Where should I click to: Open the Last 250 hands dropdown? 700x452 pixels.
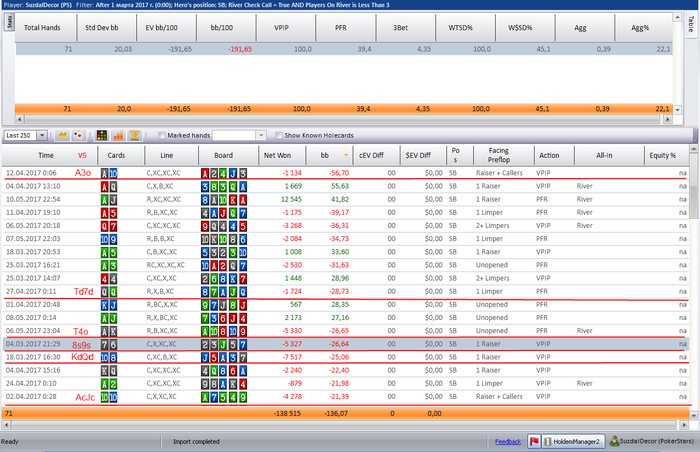pyautogui.click(x=42, y=135)
